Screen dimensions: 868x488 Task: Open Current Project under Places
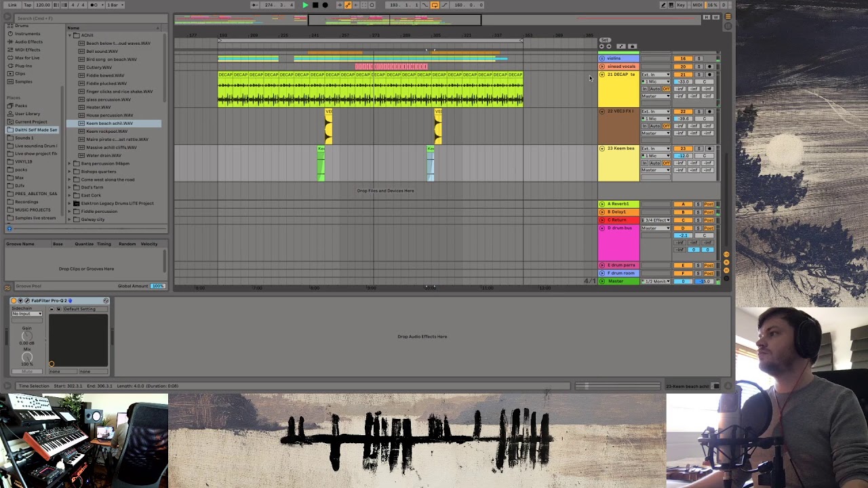[x=31, y=122]
